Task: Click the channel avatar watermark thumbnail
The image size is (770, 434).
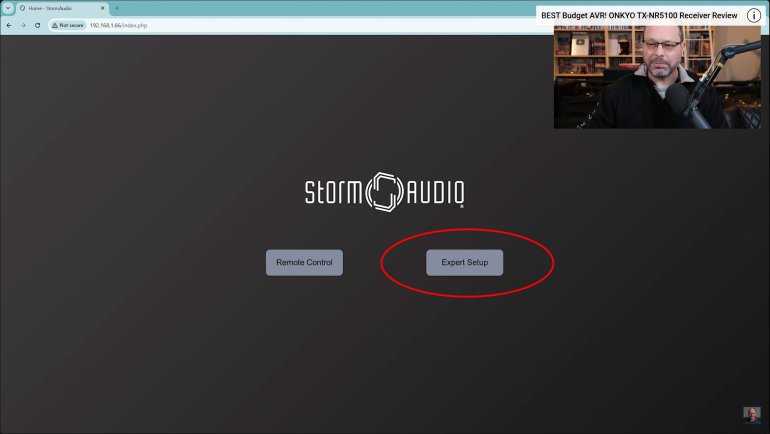Action: (751, 415)
